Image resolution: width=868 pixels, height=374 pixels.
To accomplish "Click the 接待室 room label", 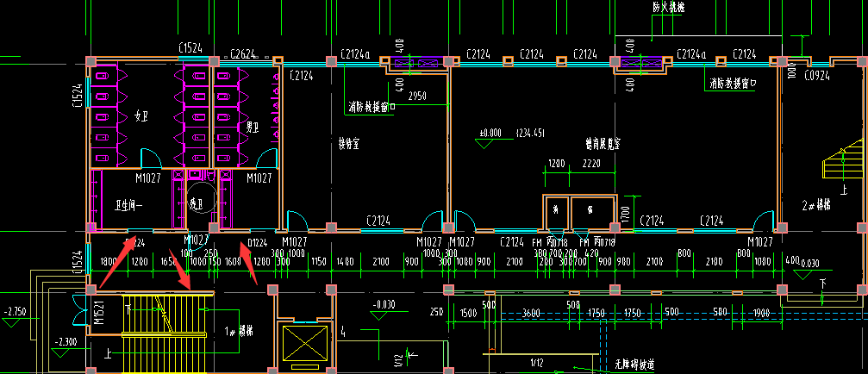I will click(349, 145).
